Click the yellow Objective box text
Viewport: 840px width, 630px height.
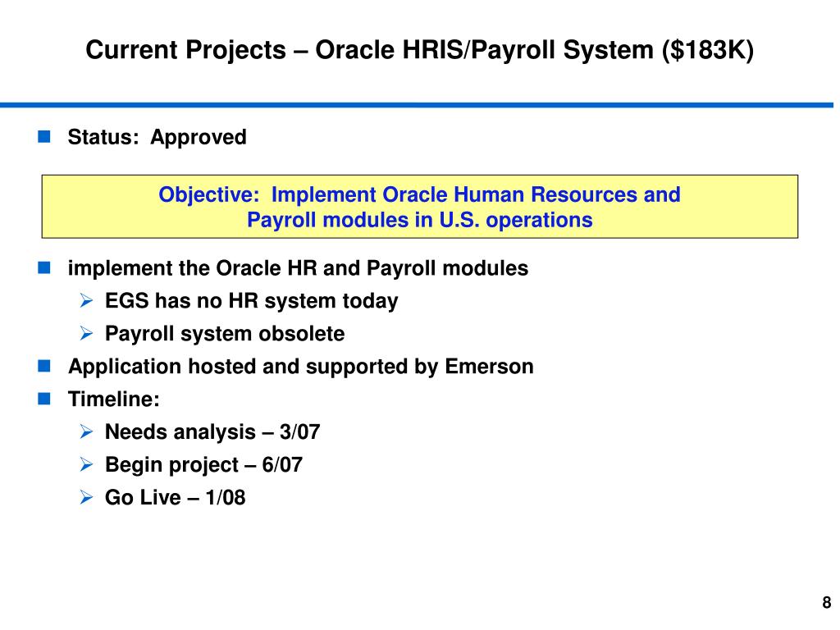click(x=419, y=207)
